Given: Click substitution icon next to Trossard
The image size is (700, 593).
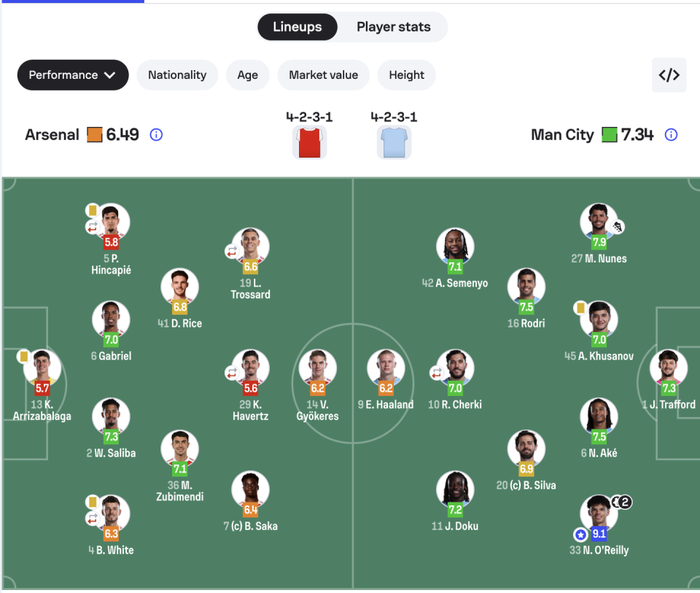Looking at the screenshot, I should [231, 251].
